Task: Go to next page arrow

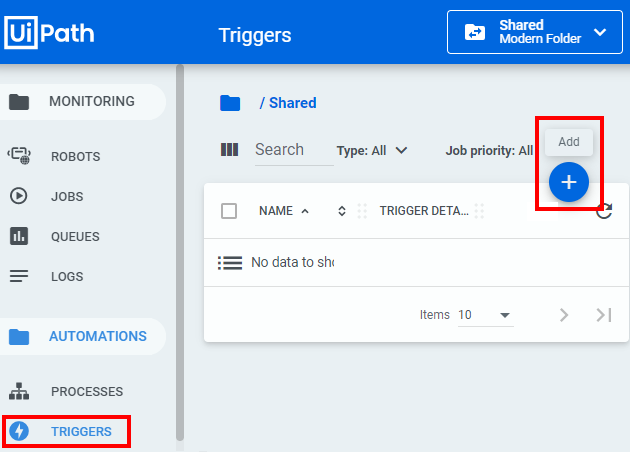Action: (564, 315)
